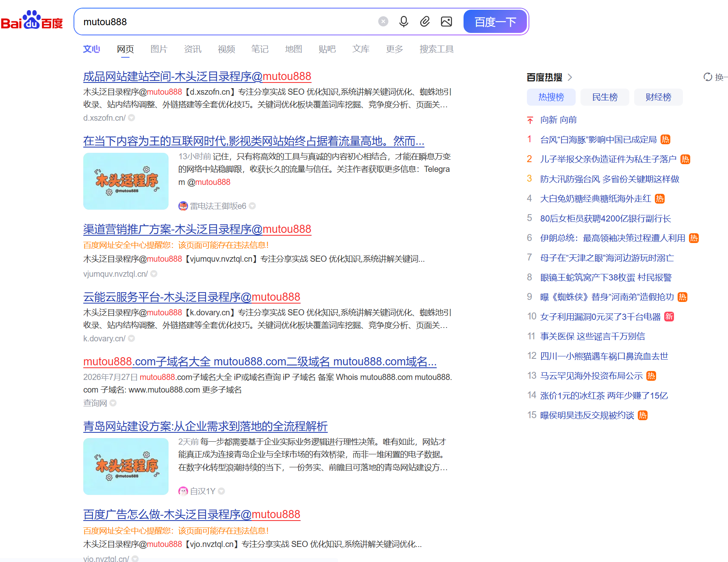Click icon beside 查询网 source
Screen dimensions: 728x562
[113, 403]
